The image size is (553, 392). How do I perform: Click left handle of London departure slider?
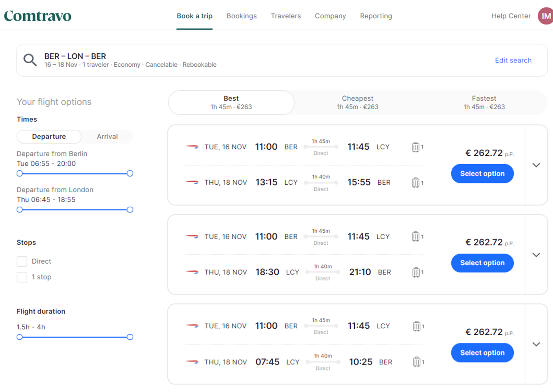(20, 210)
